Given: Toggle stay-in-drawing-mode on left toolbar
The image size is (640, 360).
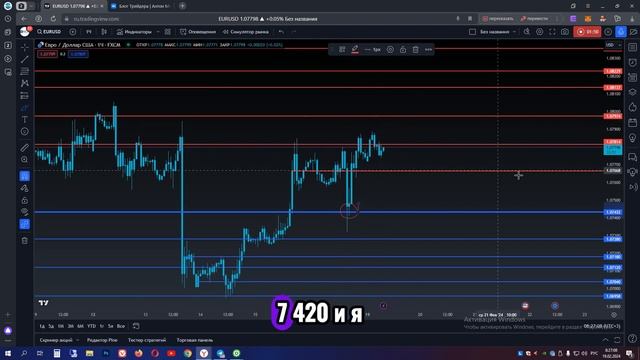Looking at the screenshot, I should (24, 188).
